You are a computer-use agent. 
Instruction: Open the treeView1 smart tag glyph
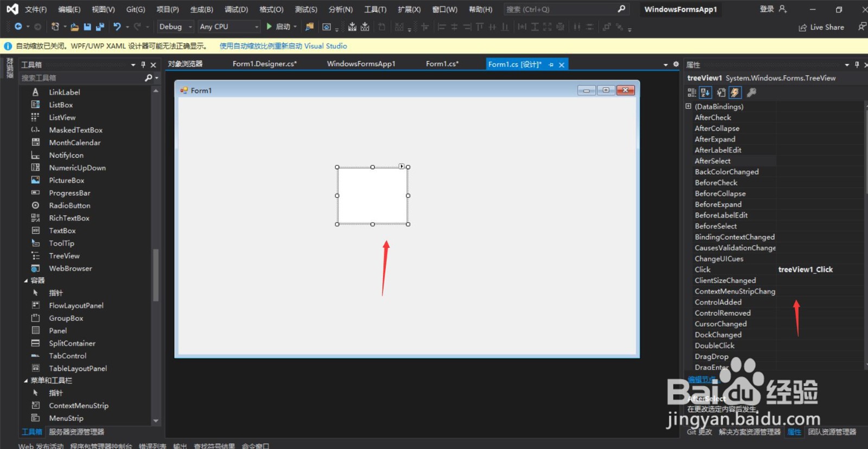coord(401,166)
